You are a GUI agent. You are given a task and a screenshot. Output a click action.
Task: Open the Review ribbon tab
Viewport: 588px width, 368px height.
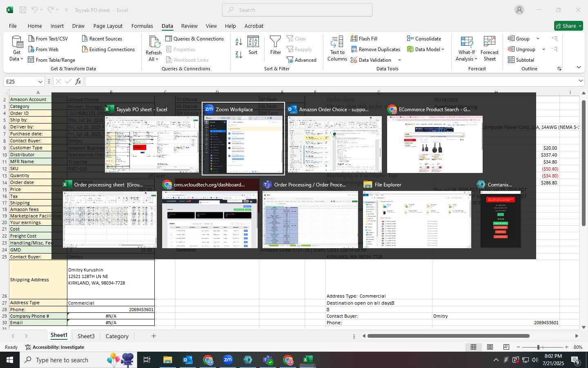[189, 26]
